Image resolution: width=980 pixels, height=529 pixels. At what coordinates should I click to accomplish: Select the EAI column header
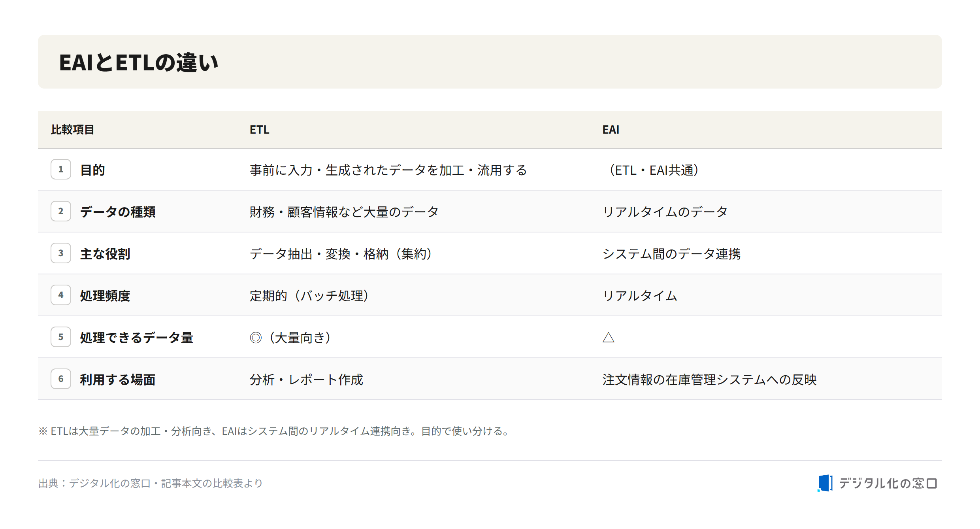611,130
